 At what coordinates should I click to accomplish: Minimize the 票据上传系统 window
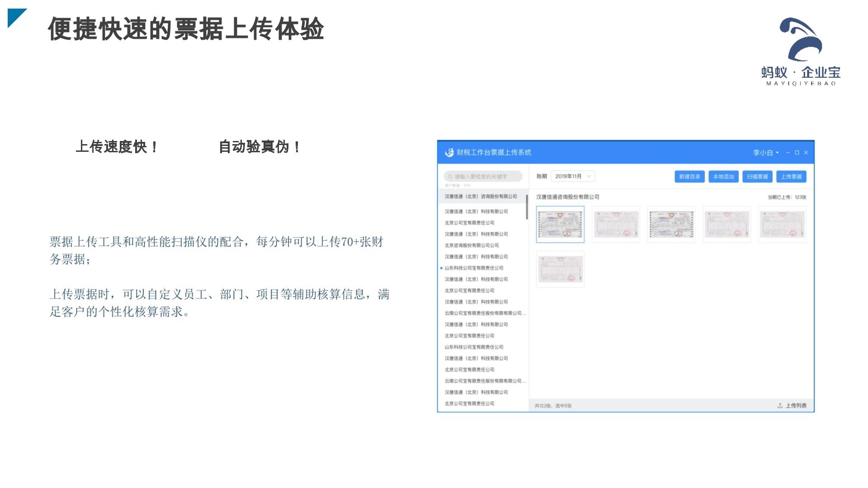(788, 153)
